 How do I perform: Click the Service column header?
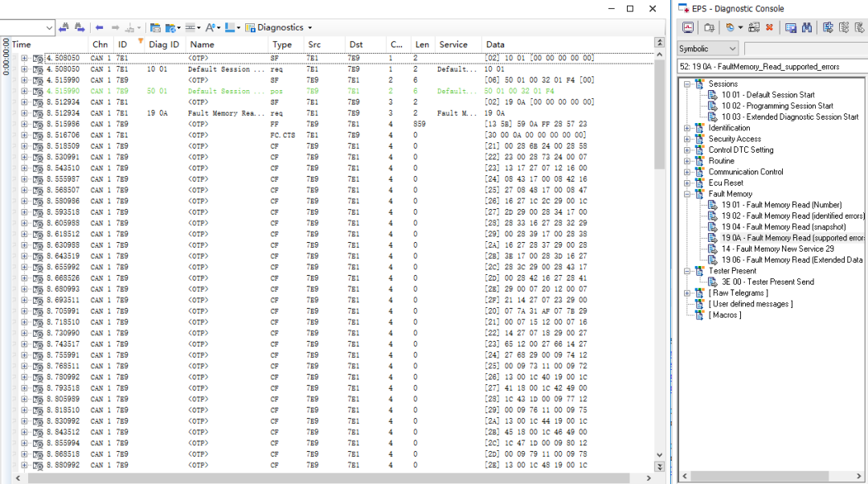click(x=453, y=44)
